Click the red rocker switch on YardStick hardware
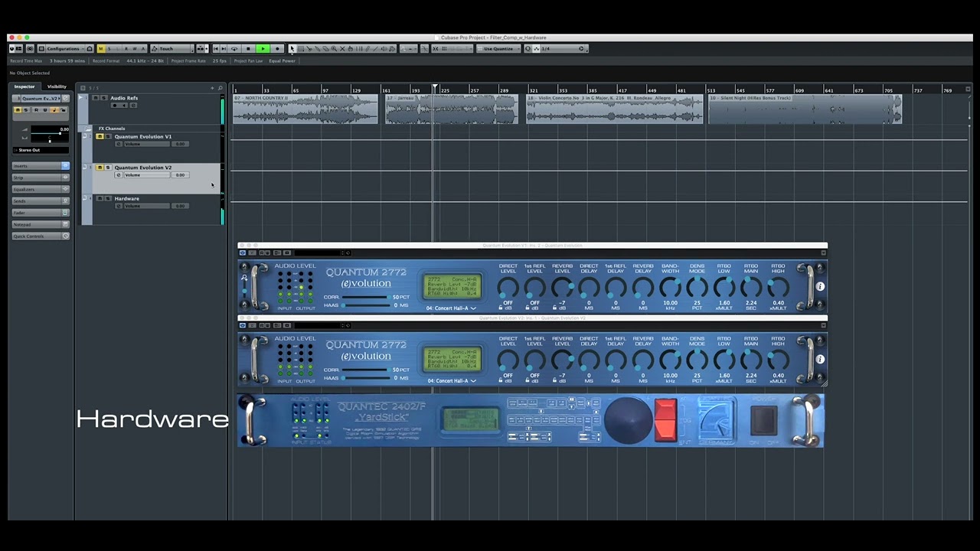Screen dimensions: 980x551 [x=665, y=420]
